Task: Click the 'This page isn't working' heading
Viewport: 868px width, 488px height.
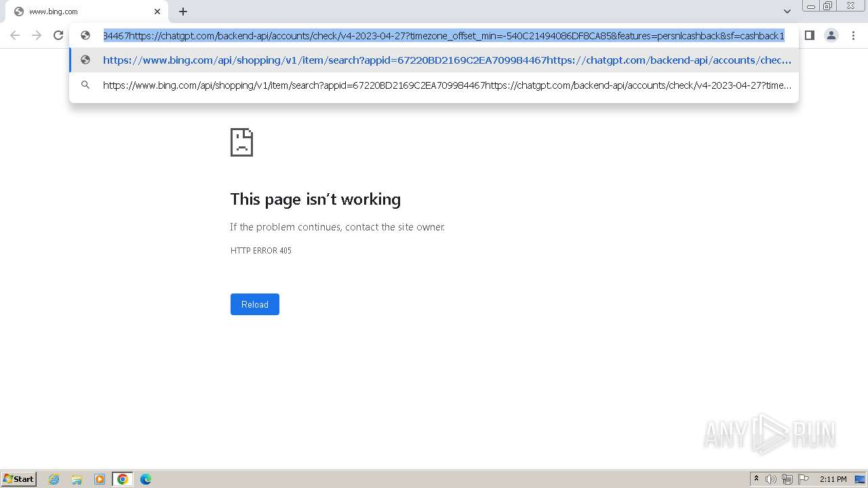Action: [x=315, y=199]
